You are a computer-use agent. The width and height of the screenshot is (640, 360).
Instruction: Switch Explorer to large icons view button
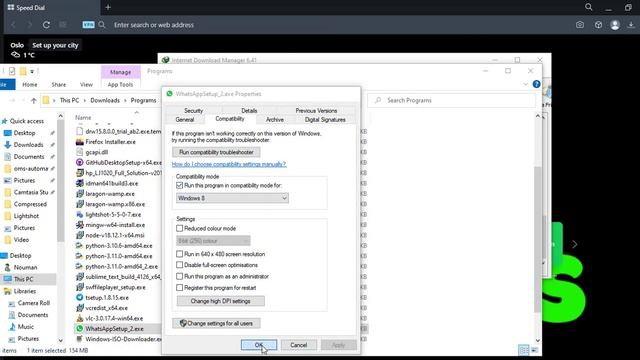pyautogui.click(x=534, y=350)
